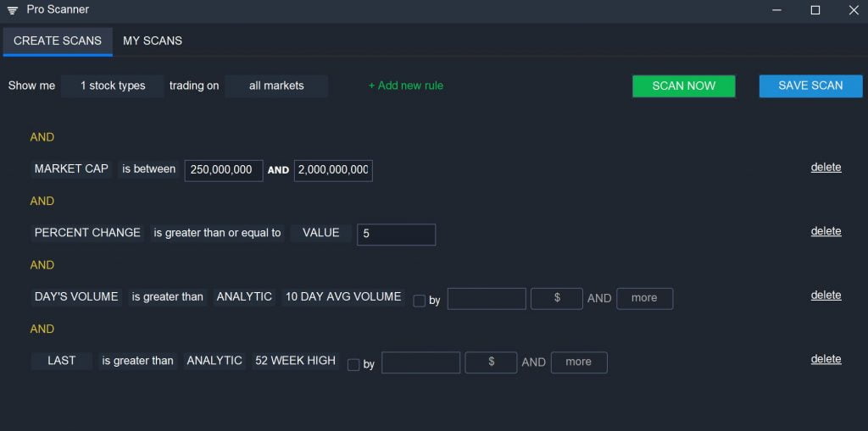Click the green SCAN NOW button
The width and height of the screenshot is (868, 431).
tap(683, 86)
